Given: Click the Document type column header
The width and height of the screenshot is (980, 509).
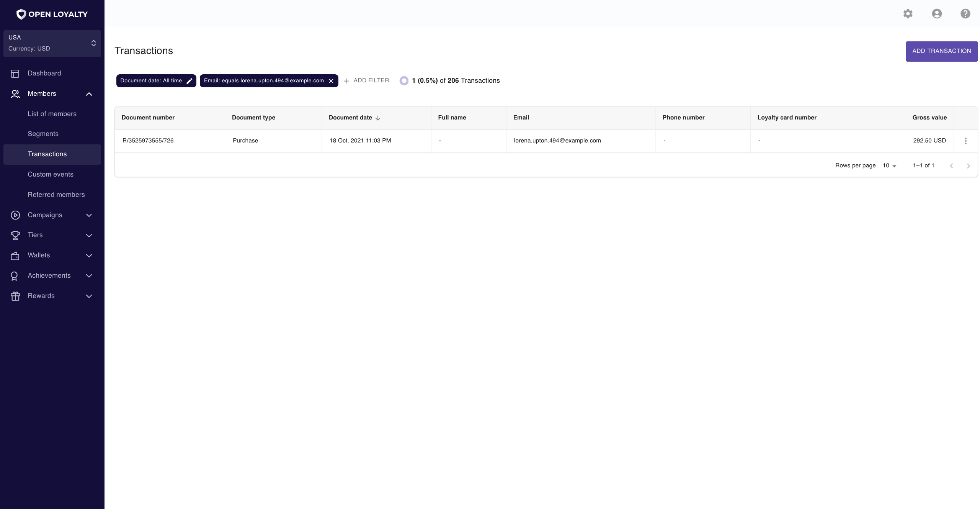Looking at the screenshot, I should tap(253, 118).
